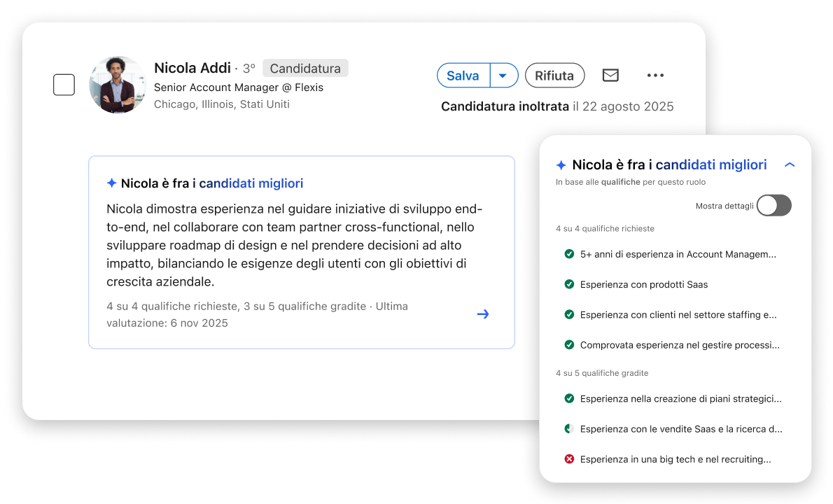The width and height of the screenshot is (833, 504).
Task: Click the Nicola Addi name link
Action: 192,68
